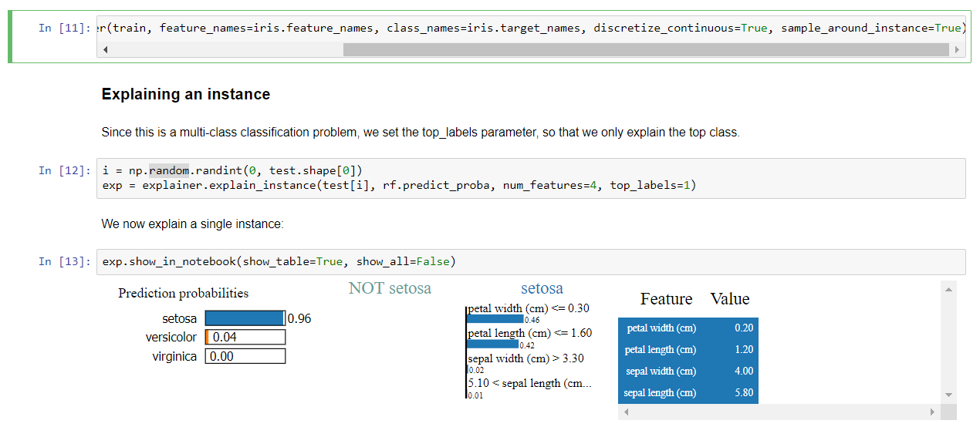The width and height of the screenshot is (980, 427).
Task: Click the petal width <= 0.30 bar
Action: (495, 318)
